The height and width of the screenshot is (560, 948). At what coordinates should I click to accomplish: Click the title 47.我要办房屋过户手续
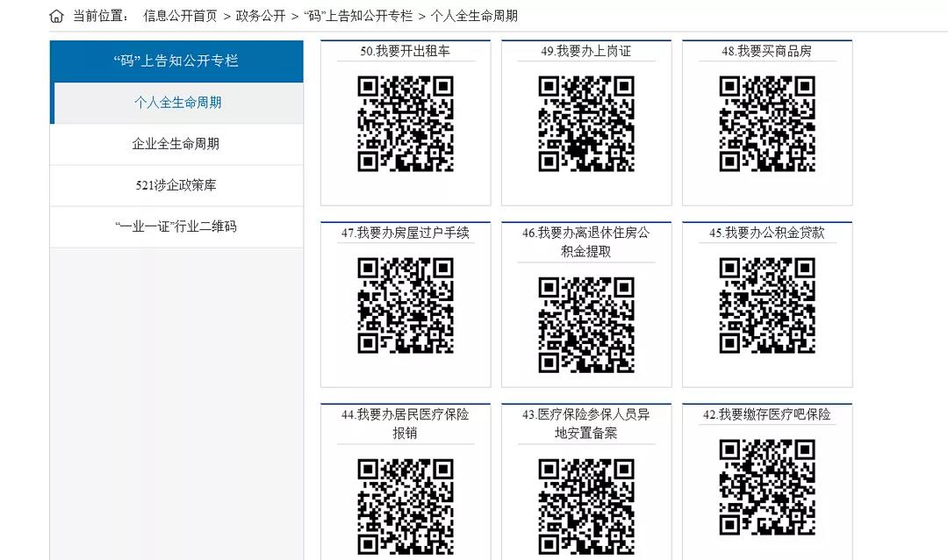click(x=405, y=233)
